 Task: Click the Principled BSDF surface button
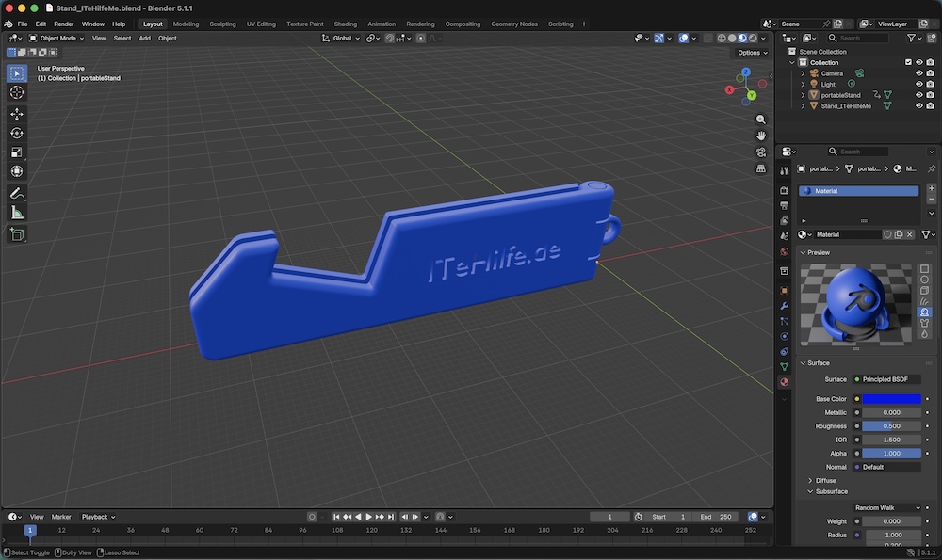pyautogui.click(x=886, y=379)
